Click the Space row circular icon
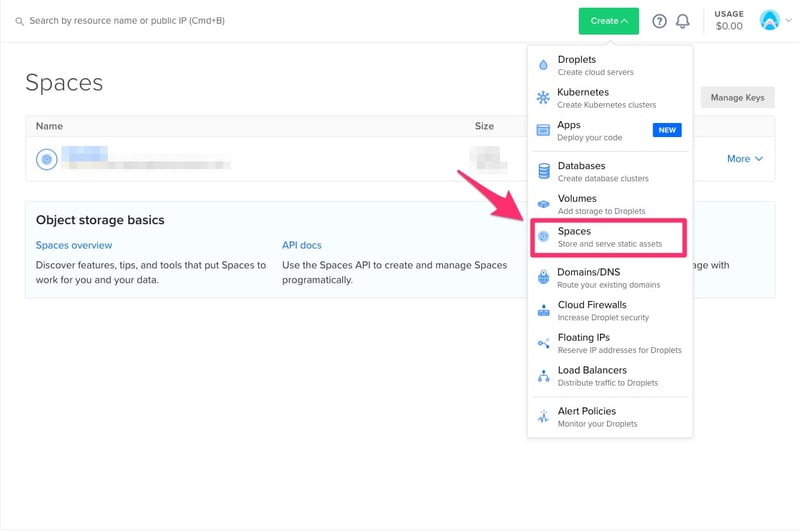 tap(46, 159)
